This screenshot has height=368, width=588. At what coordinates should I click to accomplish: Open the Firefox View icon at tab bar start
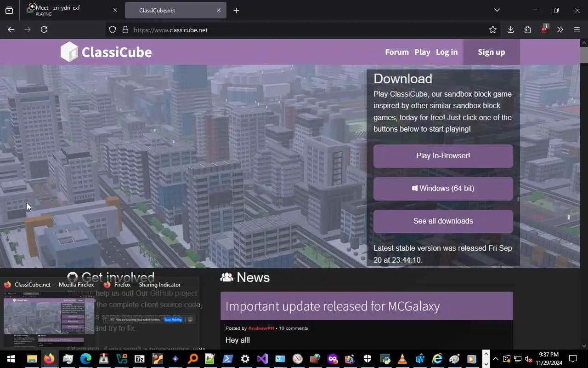[x=9, y=10]
